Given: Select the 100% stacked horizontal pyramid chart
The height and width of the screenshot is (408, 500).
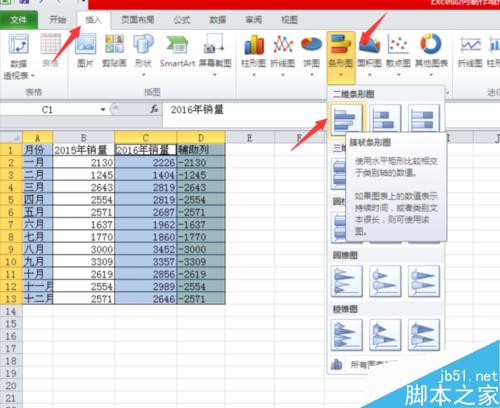Looking at the screenshot, I should (424, 335).
